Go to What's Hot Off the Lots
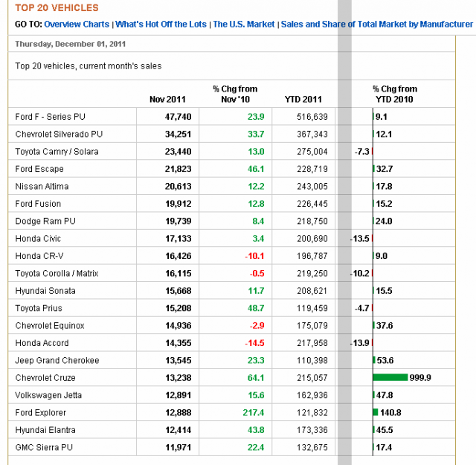 click(x=161, y=25)
